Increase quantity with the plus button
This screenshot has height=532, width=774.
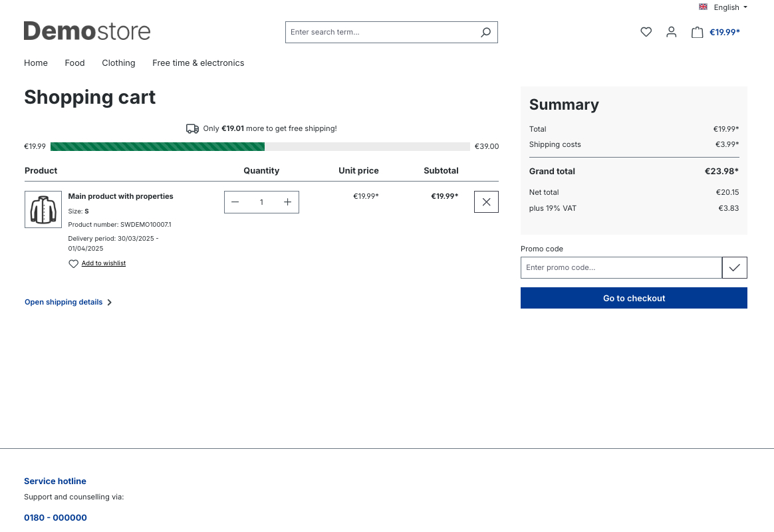point(288,202)
